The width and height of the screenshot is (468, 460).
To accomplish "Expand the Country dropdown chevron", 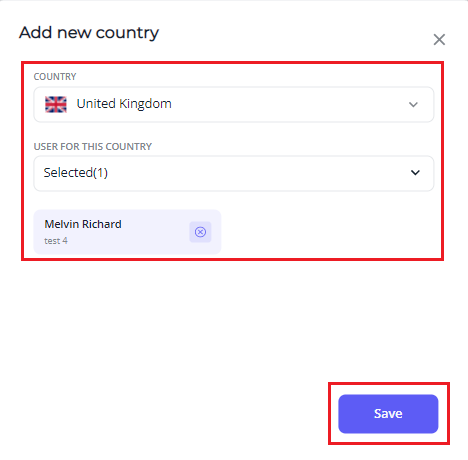I will (413, 105).
